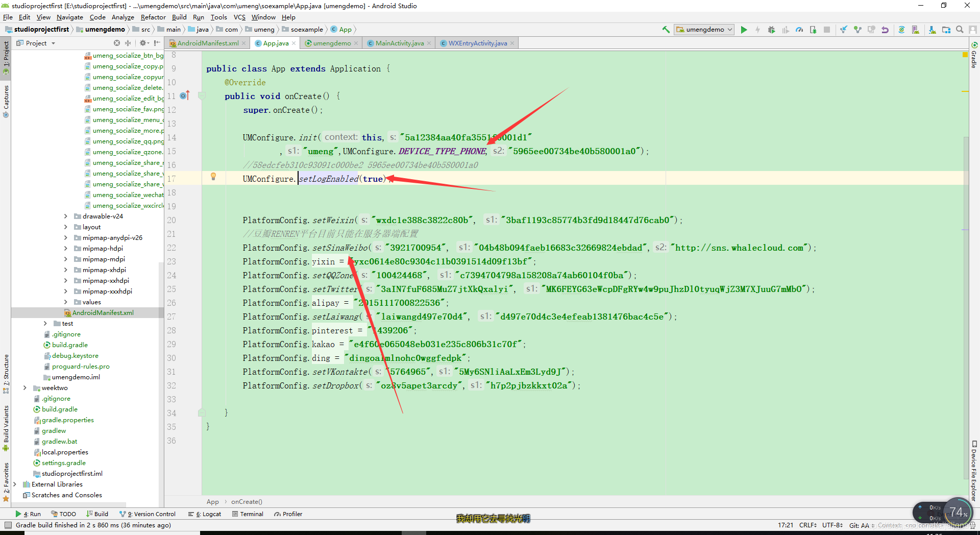Toggle the Version Control tool window
980x535 pixels.
[148, 514]
